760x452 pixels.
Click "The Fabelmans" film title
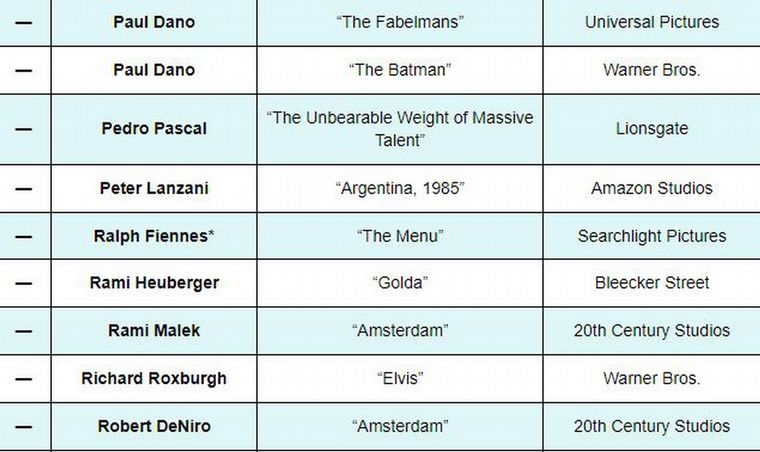(x=400, y=22)
